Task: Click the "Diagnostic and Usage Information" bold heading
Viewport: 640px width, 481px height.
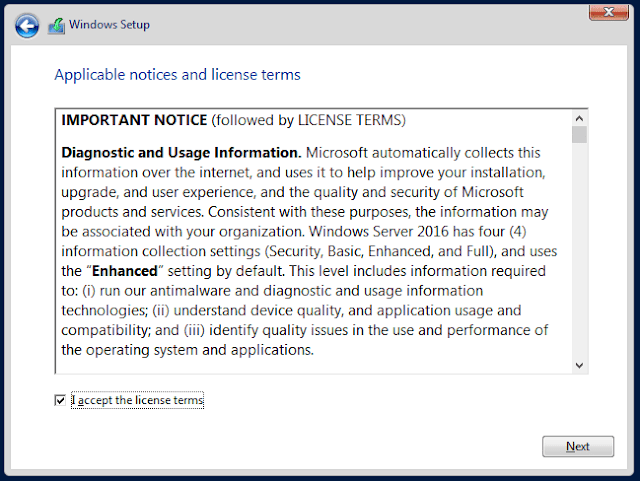Action: (181, 153)
